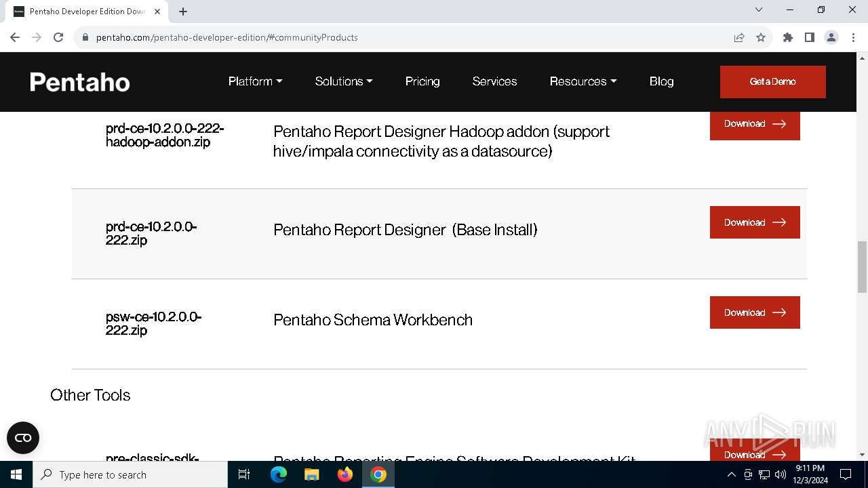Open network settings tray icon
The width and height of the screenshot is (868, 488).
tap(764, 474)
